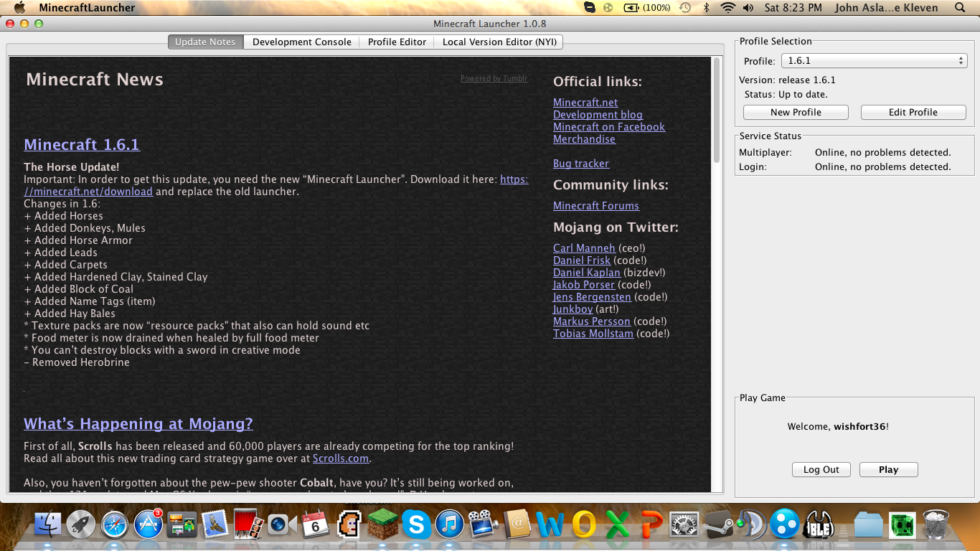Screen dimensions: 980x551
Task: Click the battery status indicator
Action: [647, 8]
